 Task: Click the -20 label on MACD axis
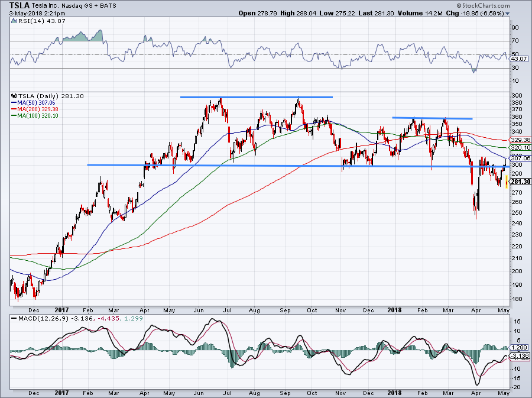515,387
